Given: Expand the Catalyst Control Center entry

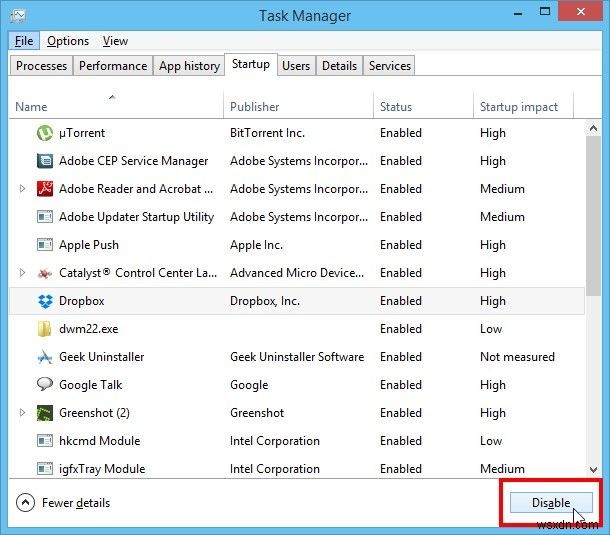Looking at the screenshot, I should pos(22,273).
